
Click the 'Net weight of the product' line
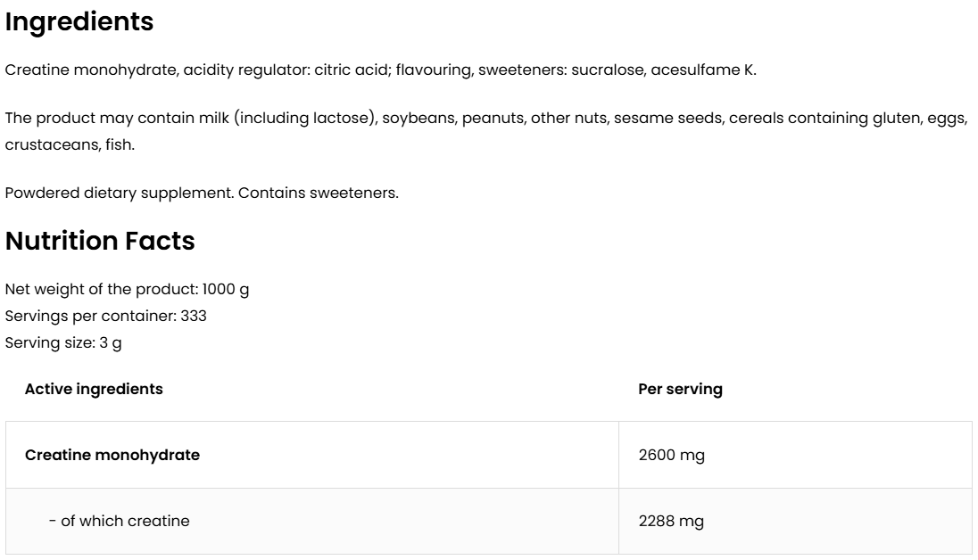(102, 289)
